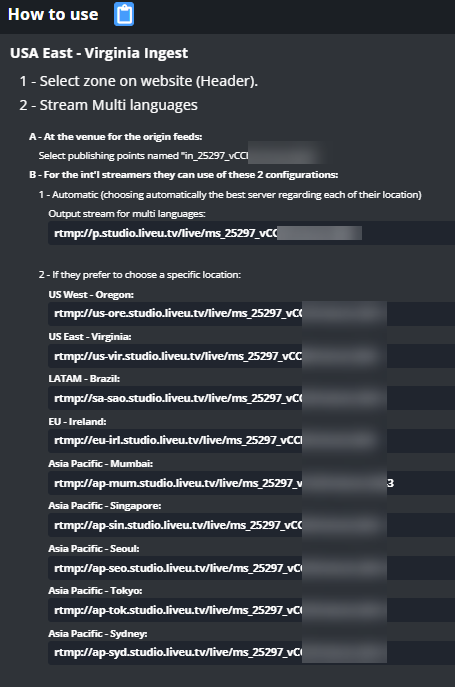Select the automatic p.studio.liveu.tv output stream field
Viewport: 455px width, 687px height.
pyautogui.click(x=252, y=233)
